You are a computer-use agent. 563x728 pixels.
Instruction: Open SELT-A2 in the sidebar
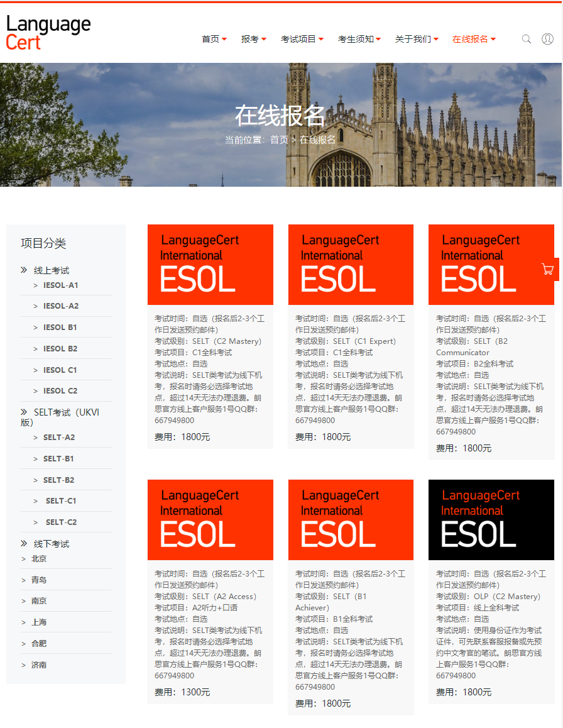59,438
